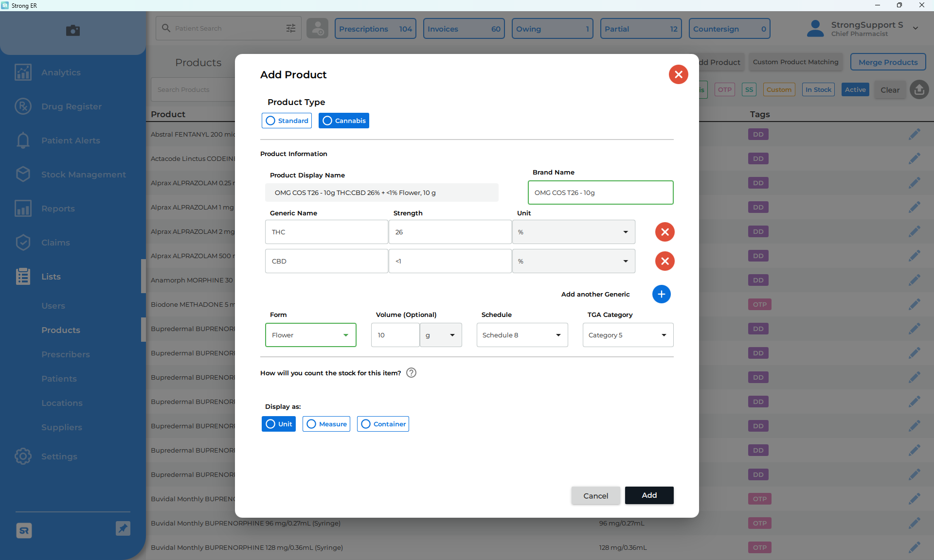Expand the Schedule 8 dropdown
The height and width of the screenshot is (560, 934).
point(522,335)
